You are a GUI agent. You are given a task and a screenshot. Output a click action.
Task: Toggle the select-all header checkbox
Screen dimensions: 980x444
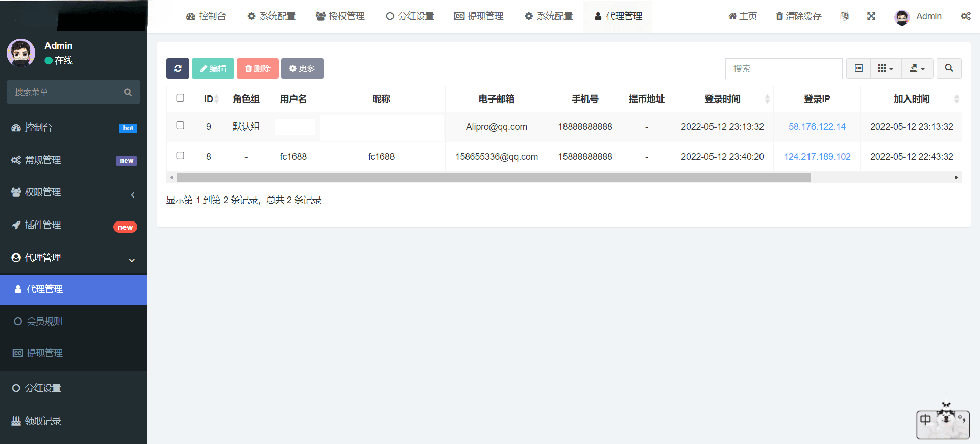pyautogui.click(x=180, y=98)
